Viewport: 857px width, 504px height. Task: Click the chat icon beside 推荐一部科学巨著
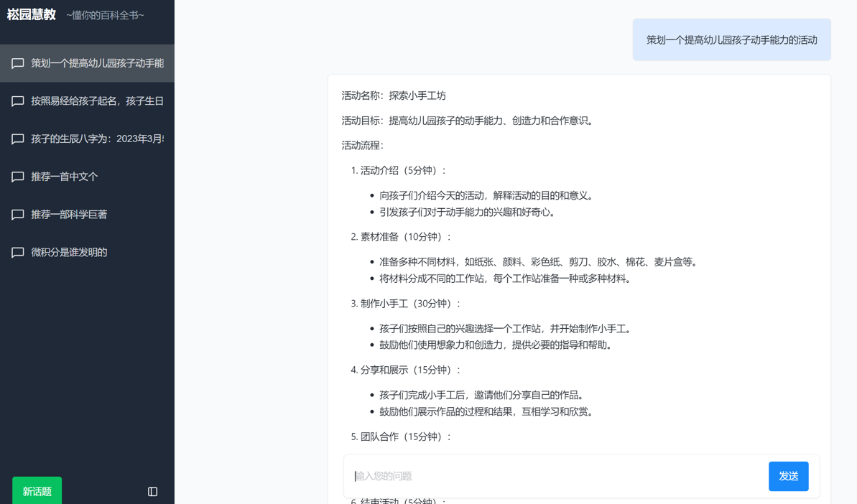point(18,215)
